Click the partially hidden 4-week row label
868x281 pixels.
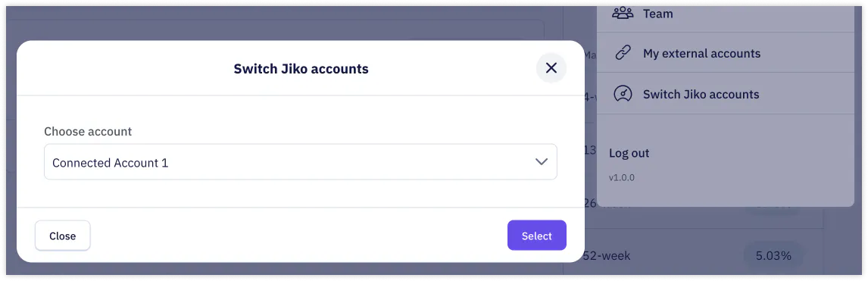590,97
